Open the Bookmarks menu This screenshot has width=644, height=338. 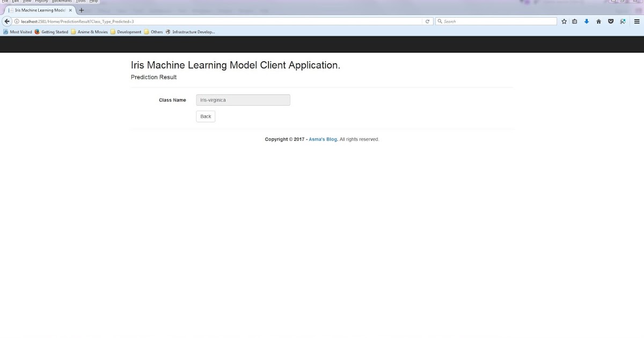62,1
